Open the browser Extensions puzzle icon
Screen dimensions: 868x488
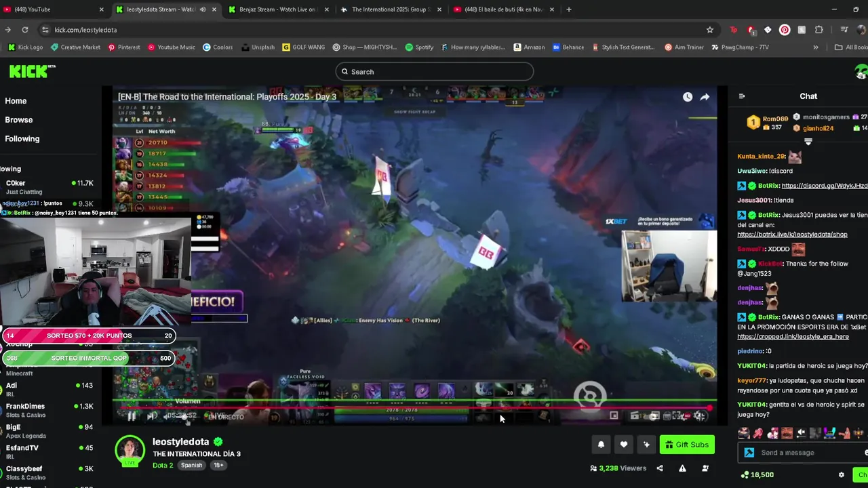pos(818,30)
